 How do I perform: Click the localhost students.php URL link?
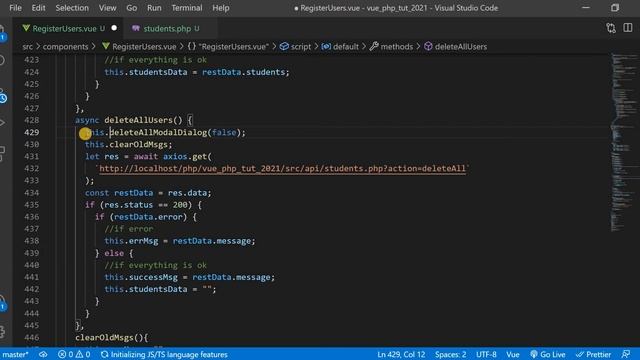coord(282,169)
